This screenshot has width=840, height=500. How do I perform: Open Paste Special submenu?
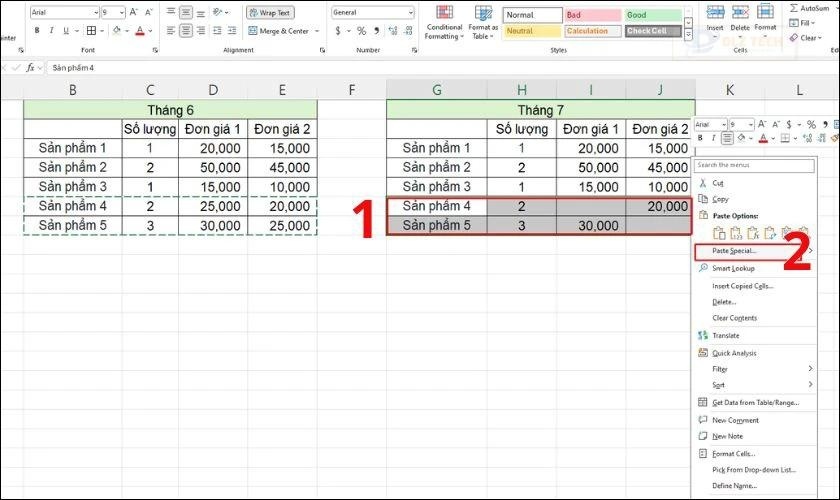point(755,251)
